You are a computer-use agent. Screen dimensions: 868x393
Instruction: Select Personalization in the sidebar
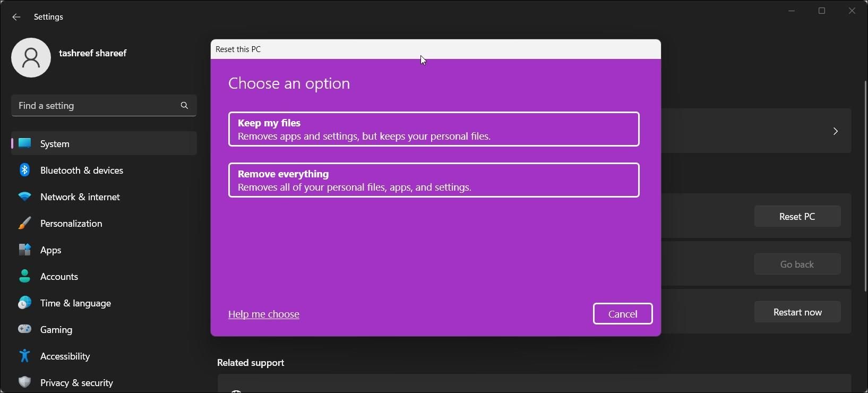pos(104,223)
